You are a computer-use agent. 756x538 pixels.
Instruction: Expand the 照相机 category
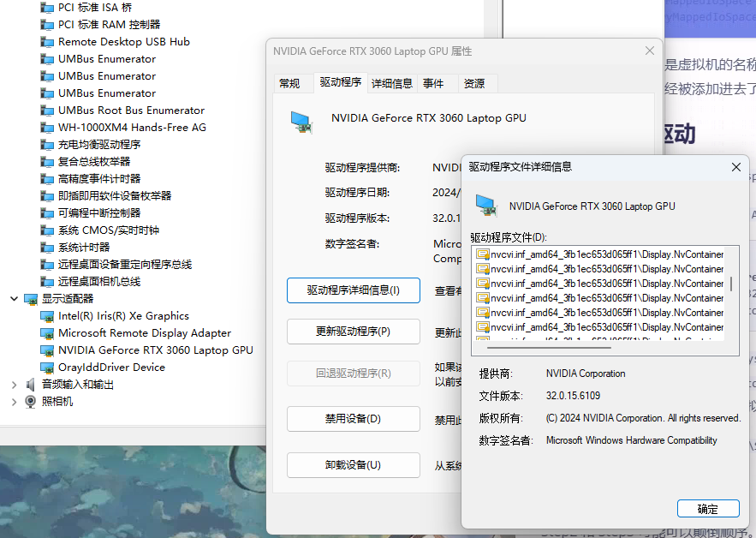click(x=14, y=402)
